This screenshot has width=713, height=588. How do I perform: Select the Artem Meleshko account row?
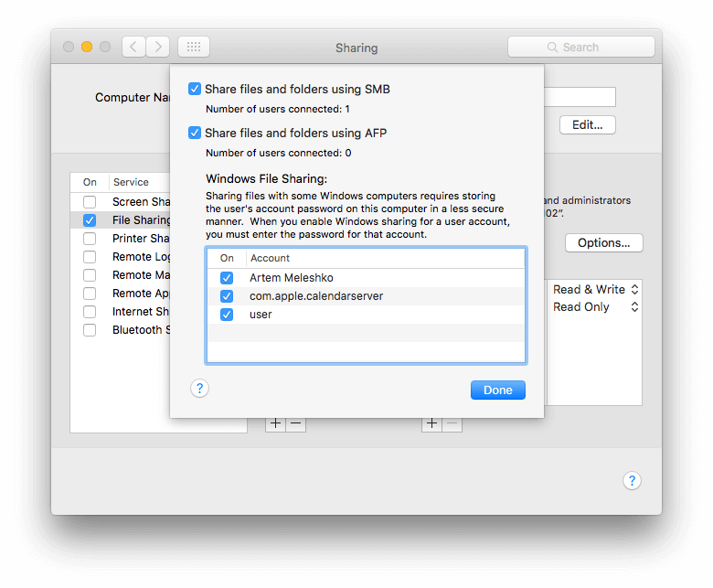point(366,278)
